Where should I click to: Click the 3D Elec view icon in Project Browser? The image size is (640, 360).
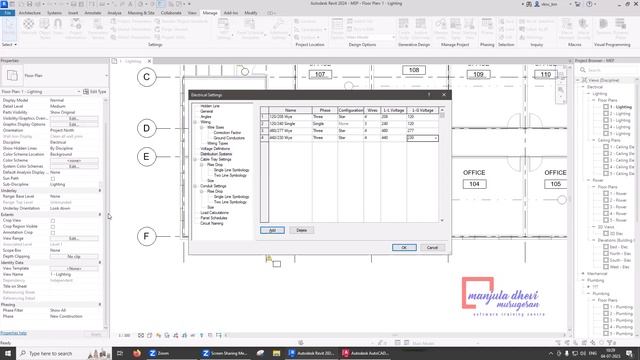coord(606,233)
